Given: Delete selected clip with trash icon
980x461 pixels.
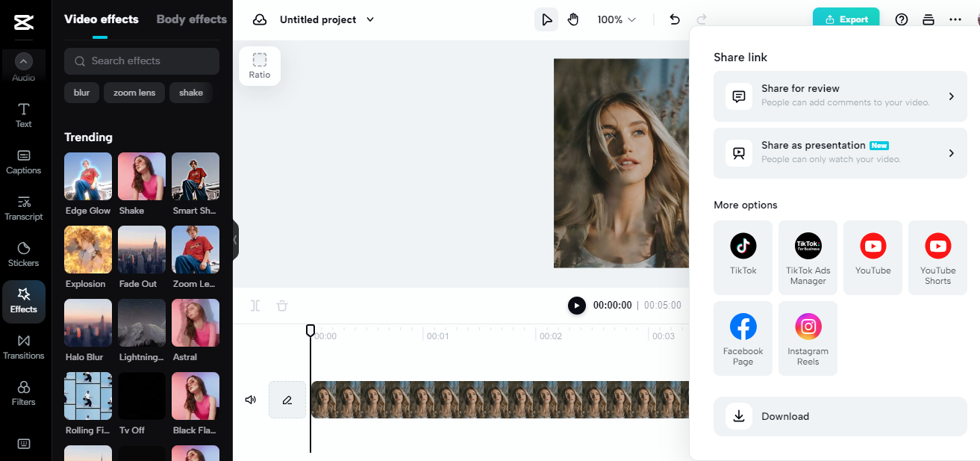Looking at the screenshot, I should 281,306.
